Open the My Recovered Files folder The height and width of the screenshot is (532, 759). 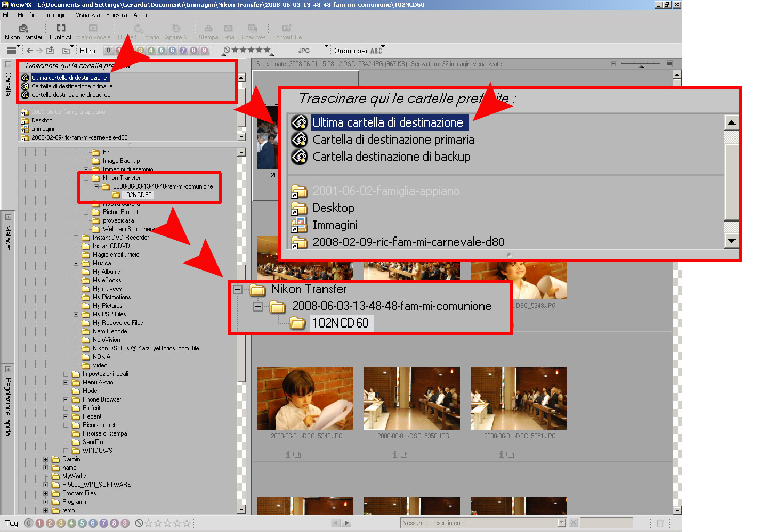point(118,323)
